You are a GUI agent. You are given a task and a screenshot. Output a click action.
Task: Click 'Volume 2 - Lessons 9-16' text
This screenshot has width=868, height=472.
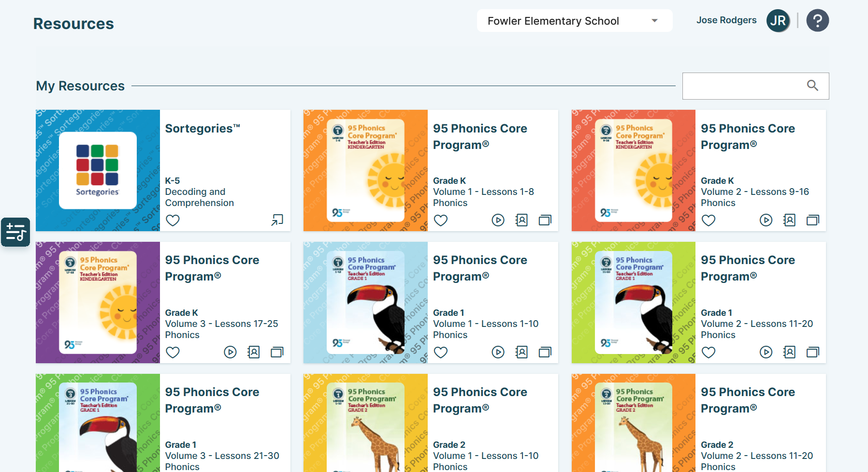pos(755,192)
